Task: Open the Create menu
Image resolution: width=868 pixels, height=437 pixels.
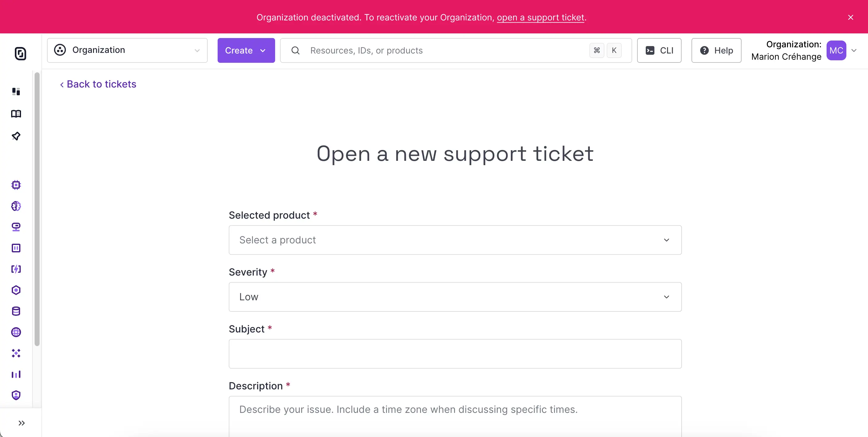Action: (x=246, y=50)
